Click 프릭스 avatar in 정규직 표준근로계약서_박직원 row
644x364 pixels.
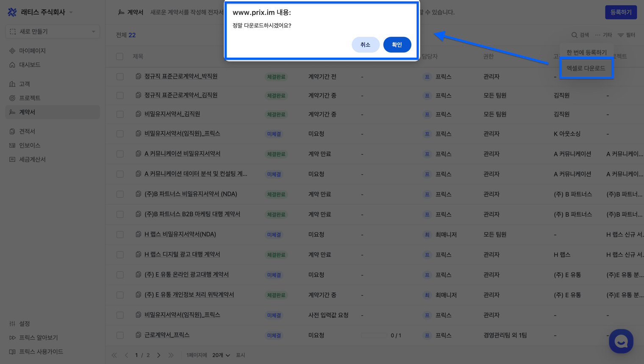(427, 77)
